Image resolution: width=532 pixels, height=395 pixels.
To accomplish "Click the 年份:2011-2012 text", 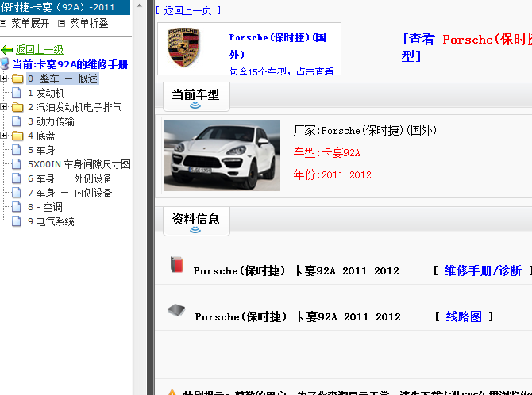I will click(333, 174).
